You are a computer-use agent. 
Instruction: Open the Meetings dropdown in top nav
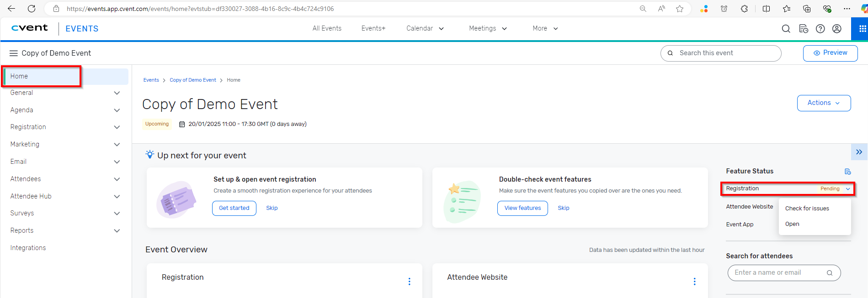click(x=488, y=28)
